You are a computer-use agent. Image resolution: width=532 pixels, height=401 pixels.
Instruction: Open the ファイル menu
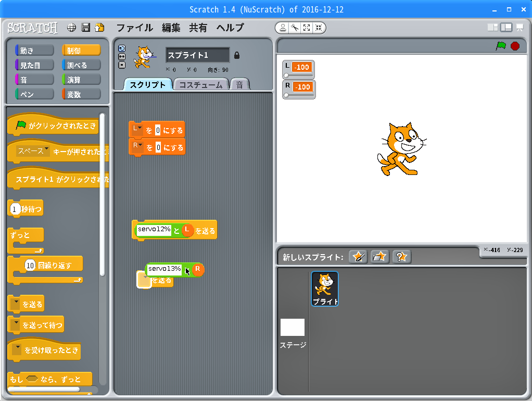[134, 28]
